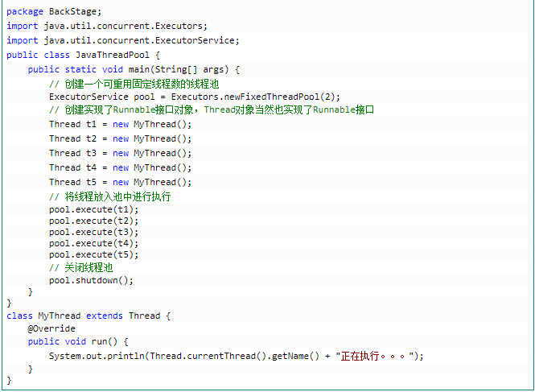Screen dimensions: 535x392
Task: Click the line "pool.execute(t4);"
Action: (x=94, y=243)
